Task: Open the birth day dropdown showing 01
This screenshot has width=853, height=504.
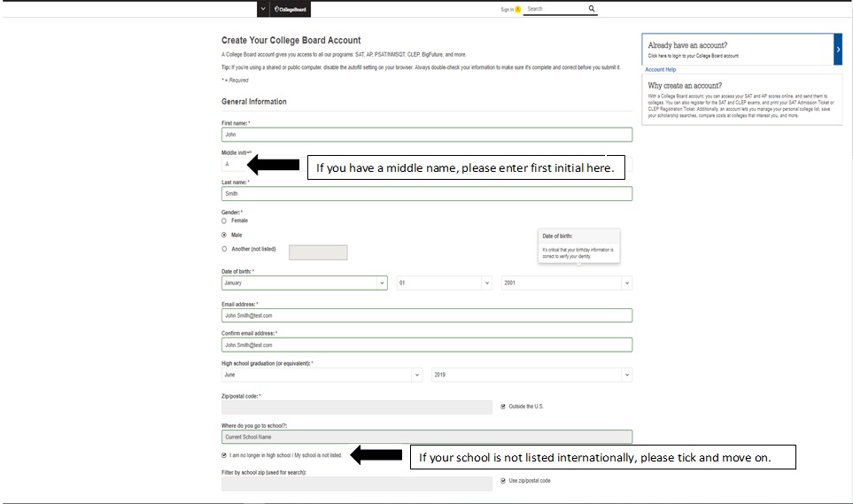Action: click(444, 283)
